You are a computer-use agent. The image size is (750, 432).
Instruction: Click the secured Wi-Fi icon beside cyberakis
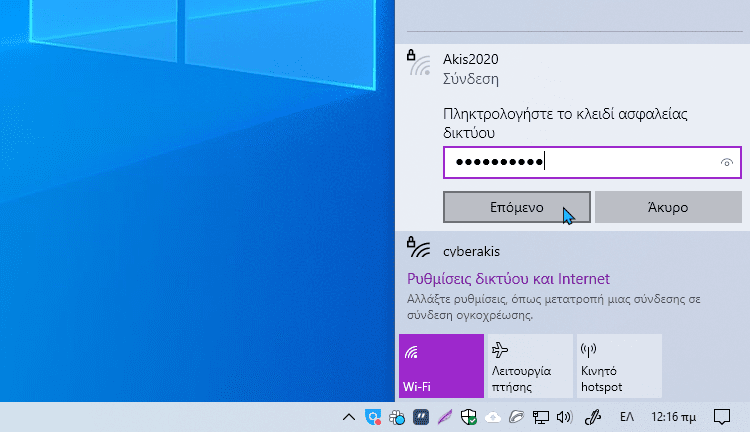point(419,247)
